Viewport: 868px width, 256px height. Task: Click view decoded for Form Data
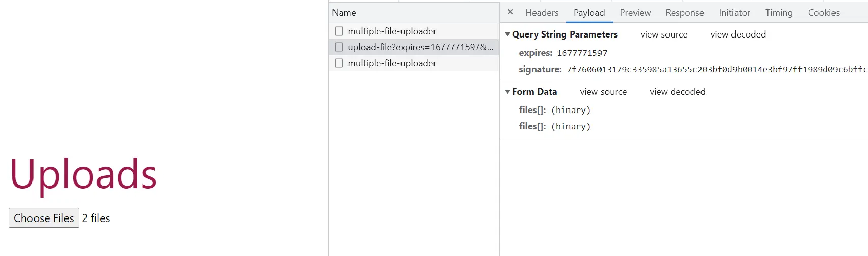pos(677,92)
